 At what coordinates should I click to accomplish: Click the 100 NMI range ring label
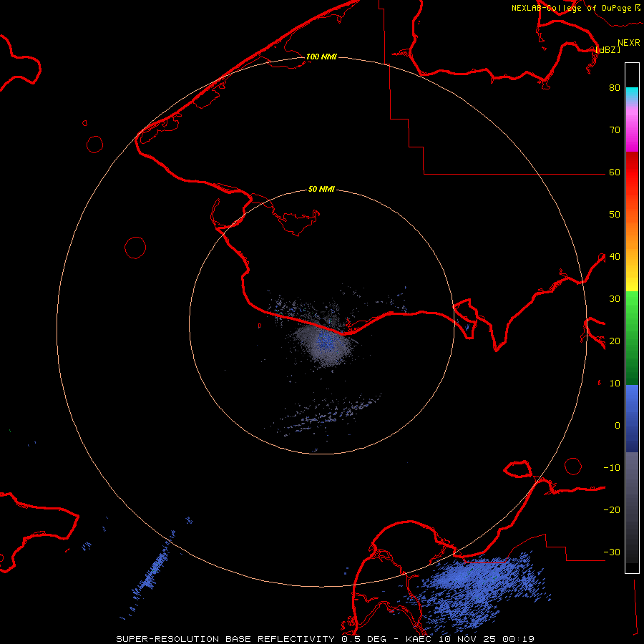click(x=321, y=57)
